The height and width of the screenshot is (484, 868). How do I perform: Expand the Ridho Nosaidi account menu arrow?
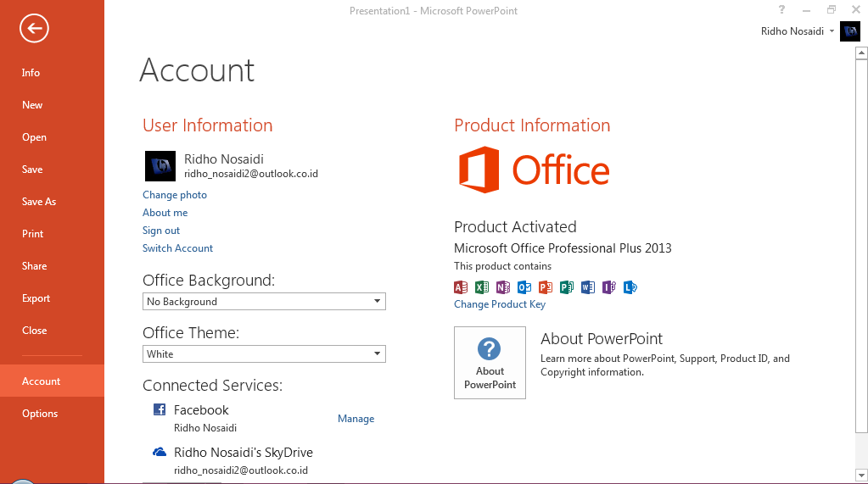(832, 31)
